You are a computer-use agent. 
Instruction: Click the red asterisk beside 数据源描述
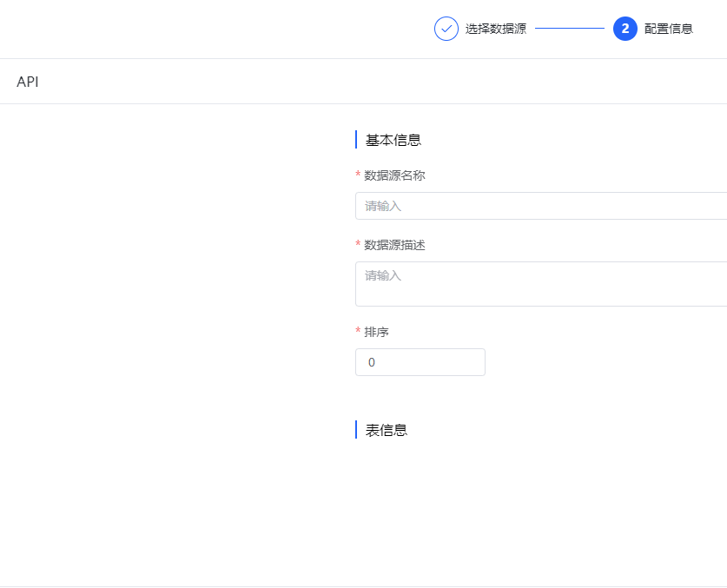pyautogui.click(x=358, y=244)
